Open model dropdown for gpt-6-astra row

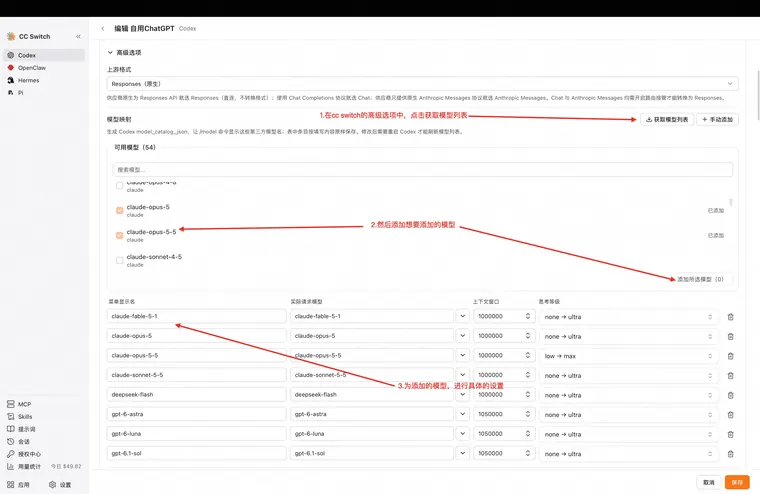point(462,414)
